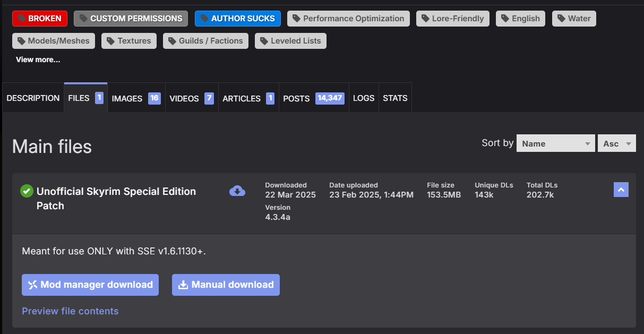This screenshot has width=644, height=334.
Task: Click the Lore-Friendly tag
Action: point(453,19)
